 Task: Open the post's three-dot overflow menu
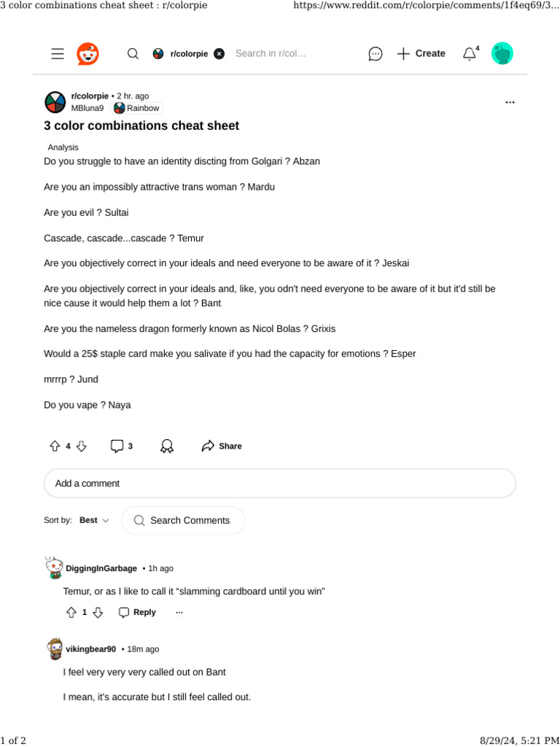pyautogui.click(x=510, y=103)
